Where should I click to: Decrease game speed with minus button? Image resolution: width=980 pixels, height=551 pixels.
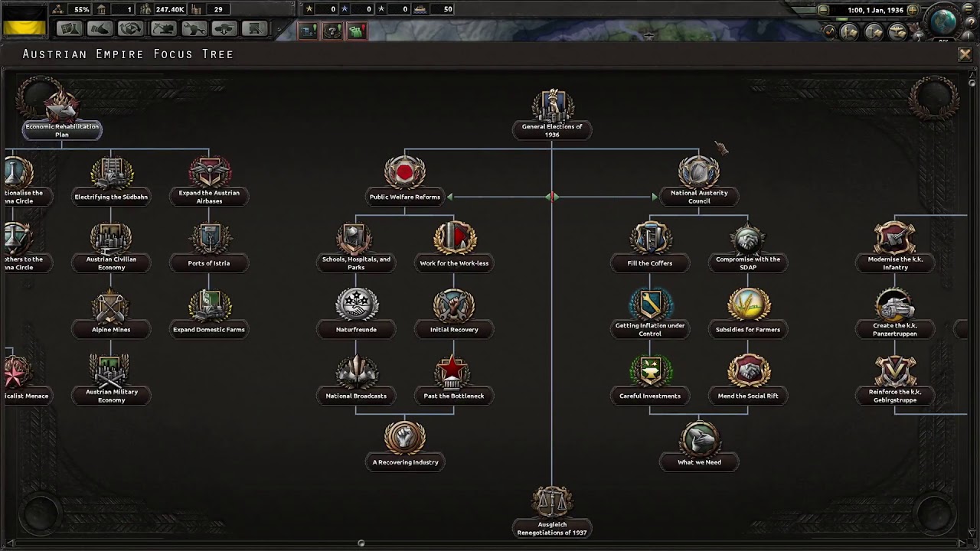(x=823, y=10)
